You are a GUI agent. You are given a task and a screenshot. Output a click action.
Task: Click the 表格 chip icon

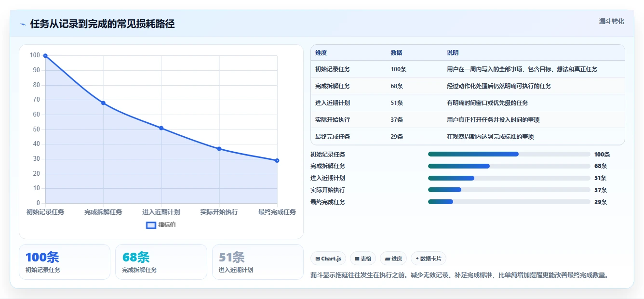357,259
